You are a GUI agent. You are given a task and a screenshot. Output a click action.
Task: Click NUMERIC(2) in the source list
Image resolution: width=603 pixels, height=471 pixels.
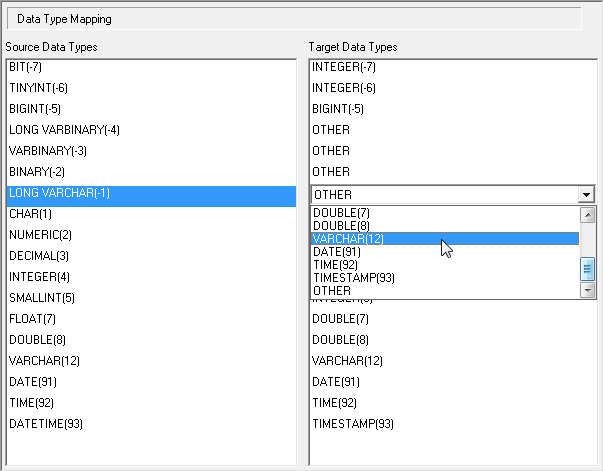[x=40, y=235]
